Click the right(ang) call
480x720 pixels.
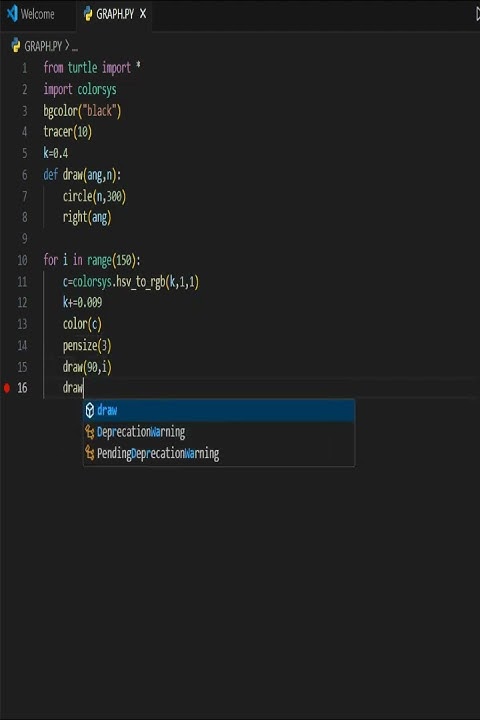point(87,217)
